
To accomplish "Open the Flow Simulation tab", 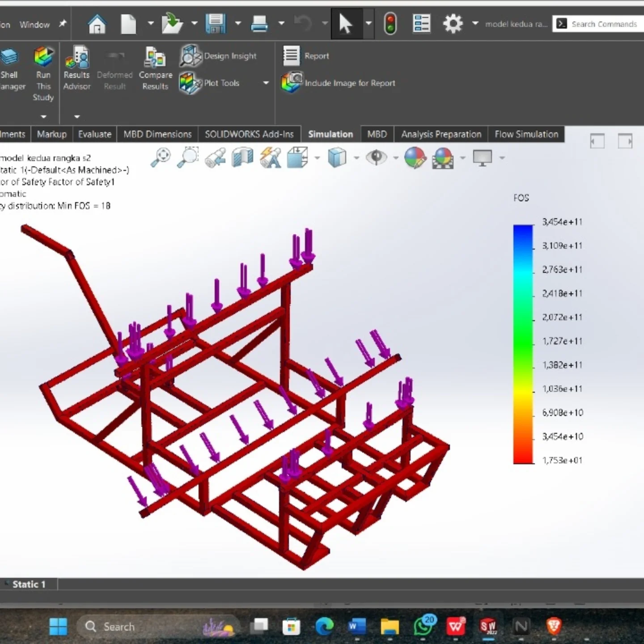I will click(x=526, y=134).
